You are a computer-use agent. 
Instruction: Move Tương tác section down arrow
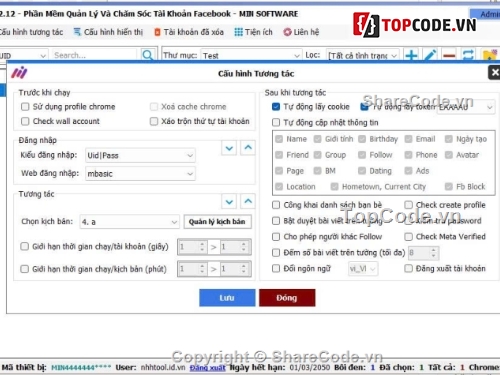pos(229,202)
